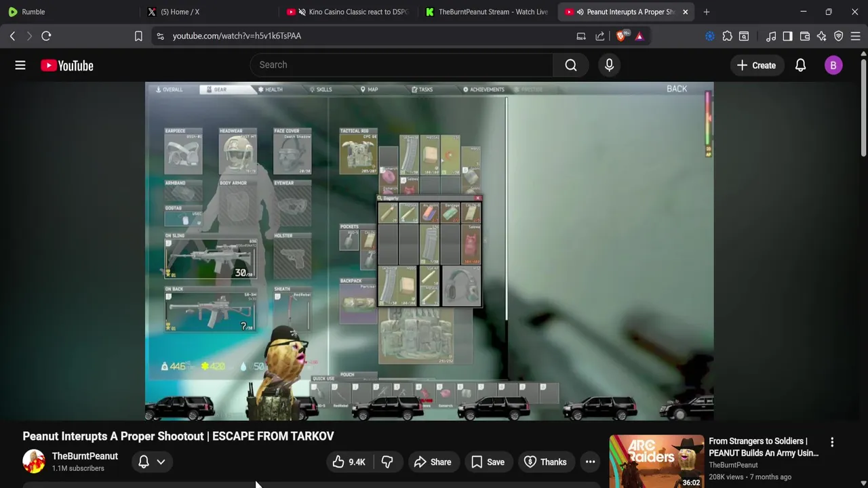
Task: Click the Create button
Action: (756, 65)
